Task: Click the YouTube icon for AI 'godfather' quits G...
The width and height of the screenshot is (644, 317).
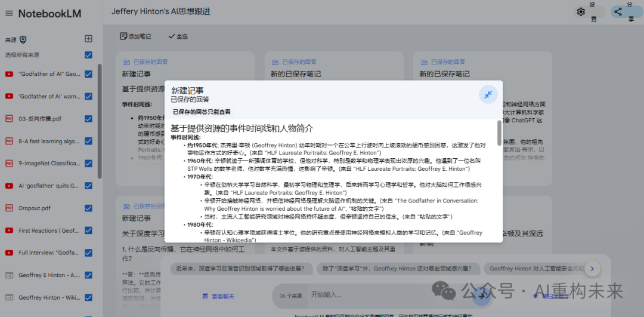Action: 8,186
